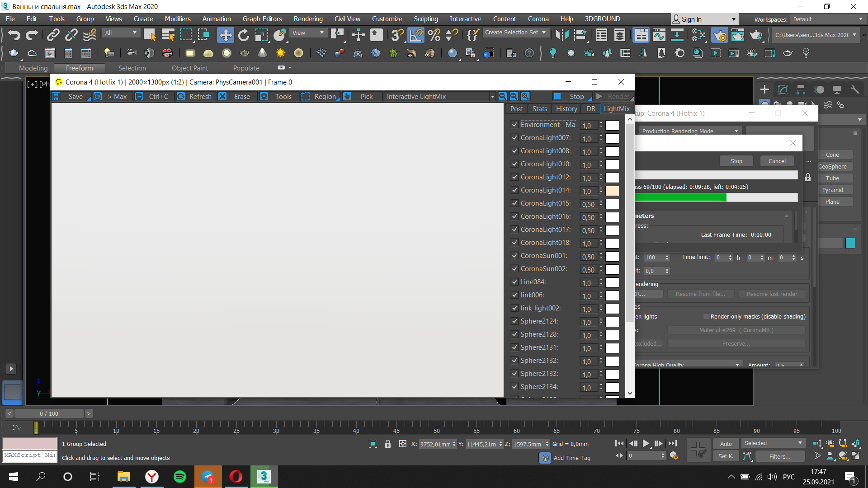868x488 pixels.
Task: Toggle CoronaLight014 visibility checkbox
Action: [x=514, y=189]
